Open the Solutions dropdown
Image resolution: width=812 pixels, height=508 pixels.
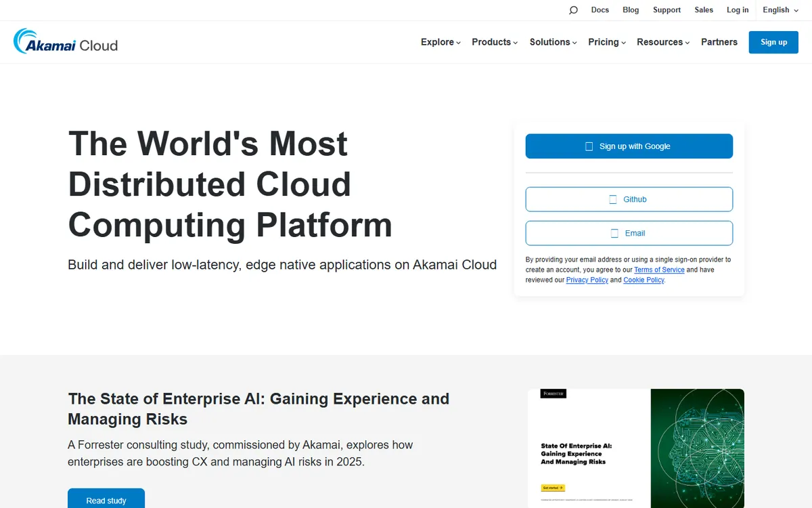point(553,42)
